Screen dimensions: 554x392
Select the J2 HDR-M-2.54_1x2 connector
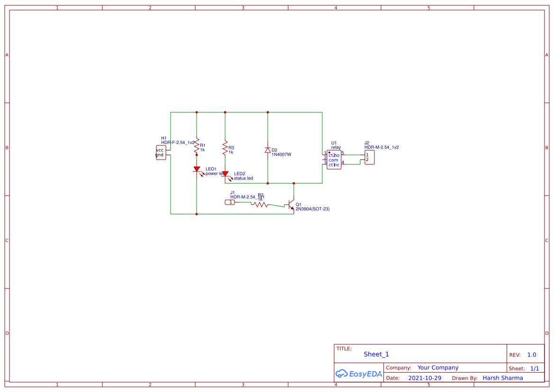pos(370,157)
